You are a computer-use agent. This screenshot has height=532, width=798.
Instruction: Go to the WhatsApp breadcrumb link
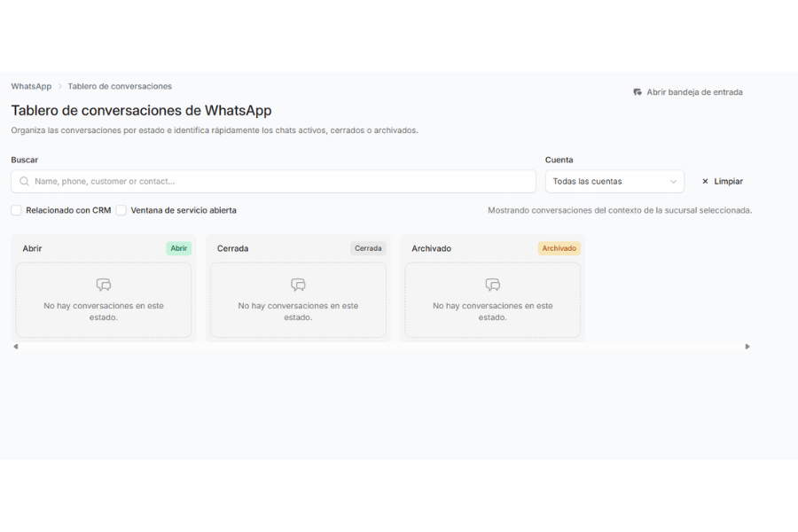pyautogui.click(x=31, y=86)
